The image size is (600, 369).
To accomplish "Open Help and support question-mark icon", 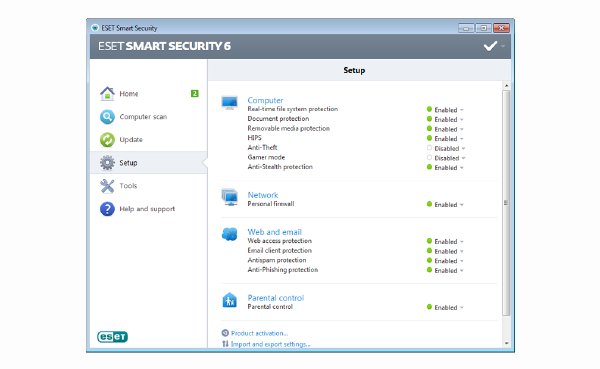I will pos(107,209).
